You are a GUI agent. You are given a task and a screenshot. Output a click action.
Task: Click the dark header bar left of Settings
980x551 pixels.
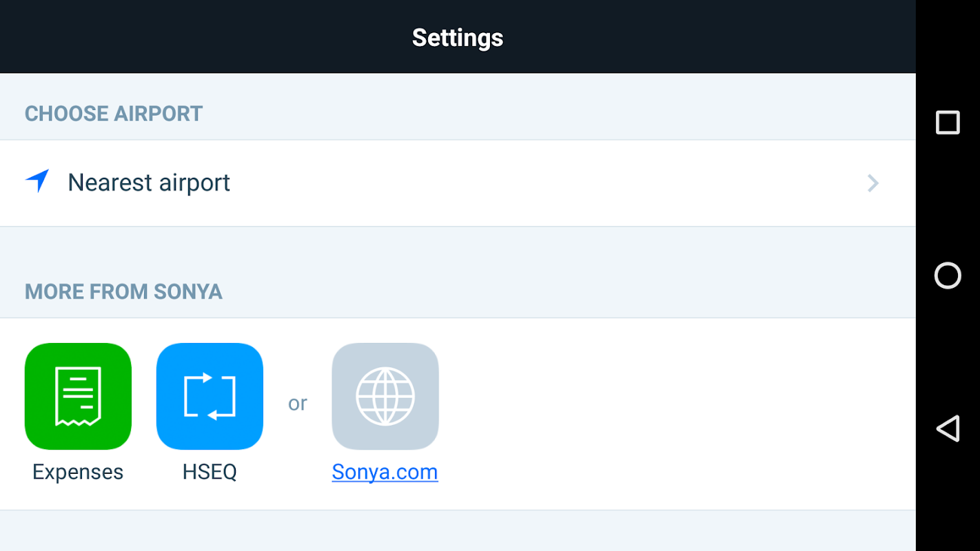coord(172,37)
